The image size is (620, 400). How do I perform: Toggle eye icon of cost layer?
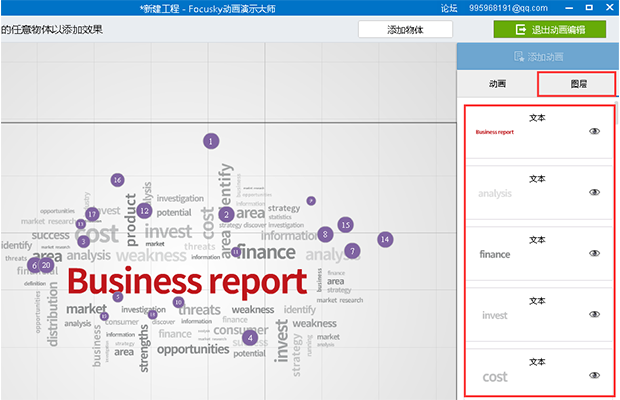tap(594, 375)
